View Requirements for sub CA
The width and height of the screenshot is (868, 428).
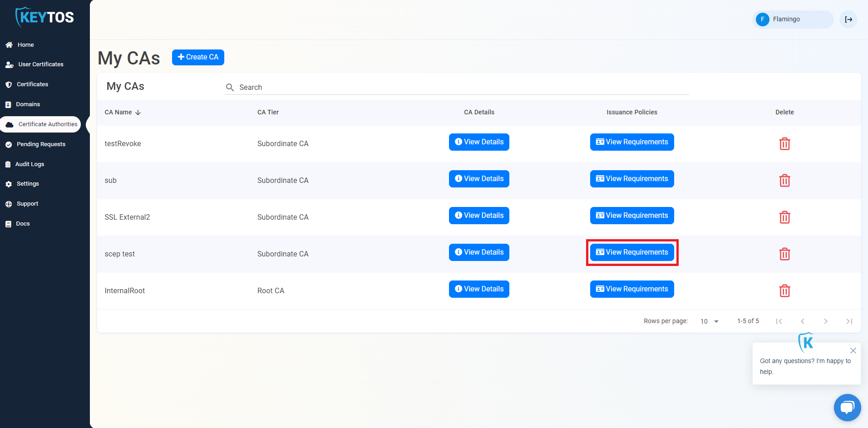pos(632,179)
